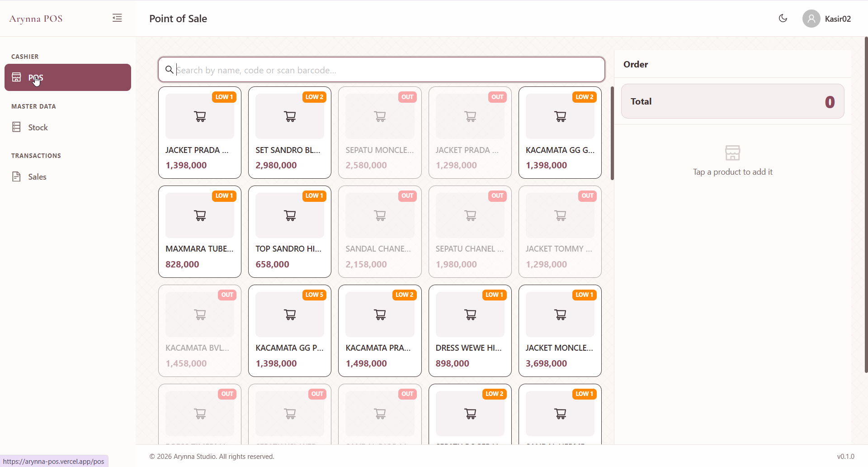This screenshot has width=868, height=467.
Task: Click the price 898,000 of DRESS WEWE
Action: 453,363
